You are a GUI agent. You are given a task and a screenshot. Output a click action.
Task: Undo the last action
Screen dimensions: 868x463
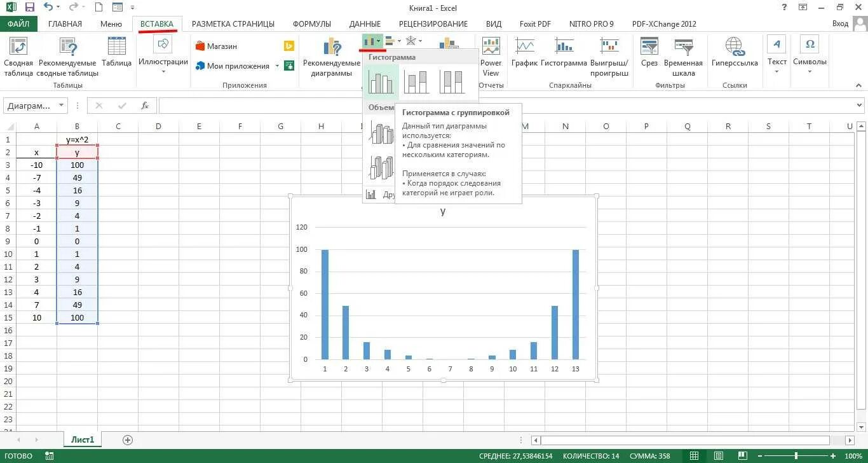[49, 8]
